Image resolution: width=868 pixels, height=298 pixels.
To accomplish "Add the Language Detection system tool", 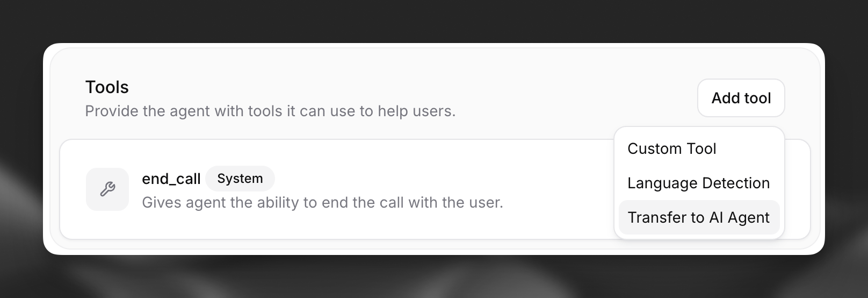I will (x=698, y=183).
